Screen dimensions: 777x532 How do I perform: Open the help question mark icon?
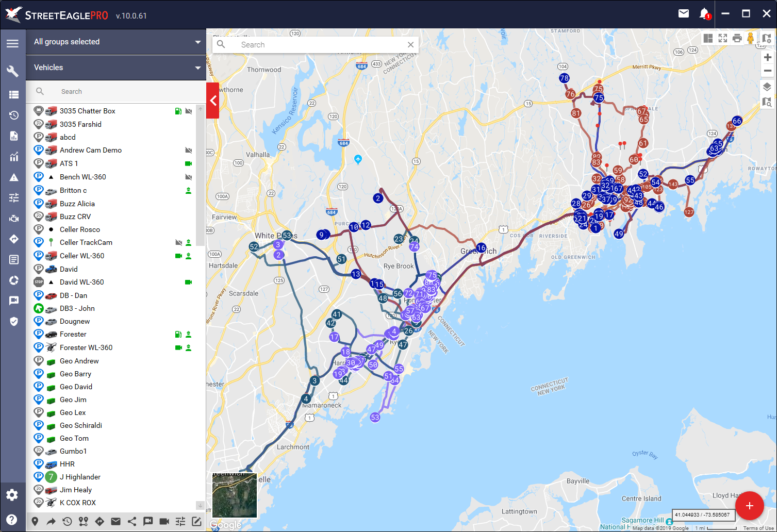coord(12,520)
